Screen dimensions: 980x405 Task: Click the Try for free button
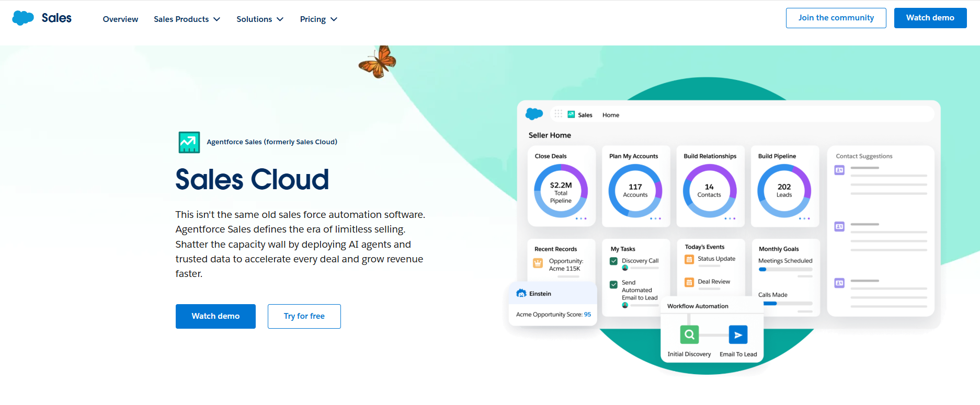tap(304, 316)
